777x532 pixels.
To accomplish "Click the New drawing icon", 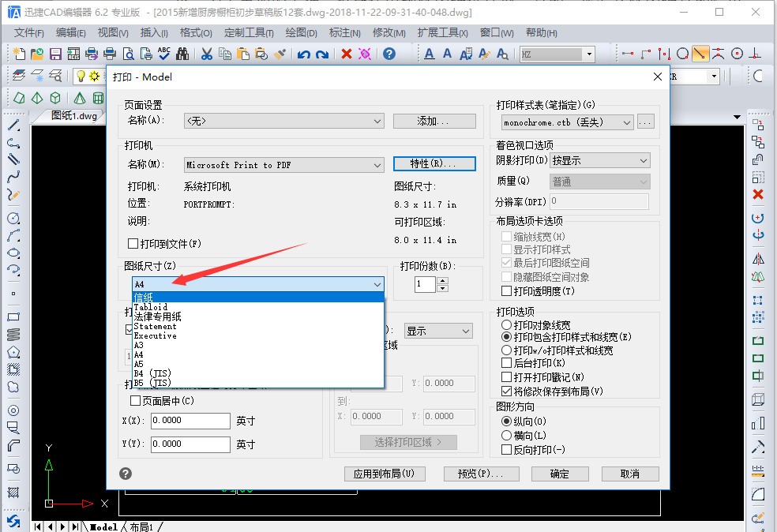I will (x=19, y=54).
